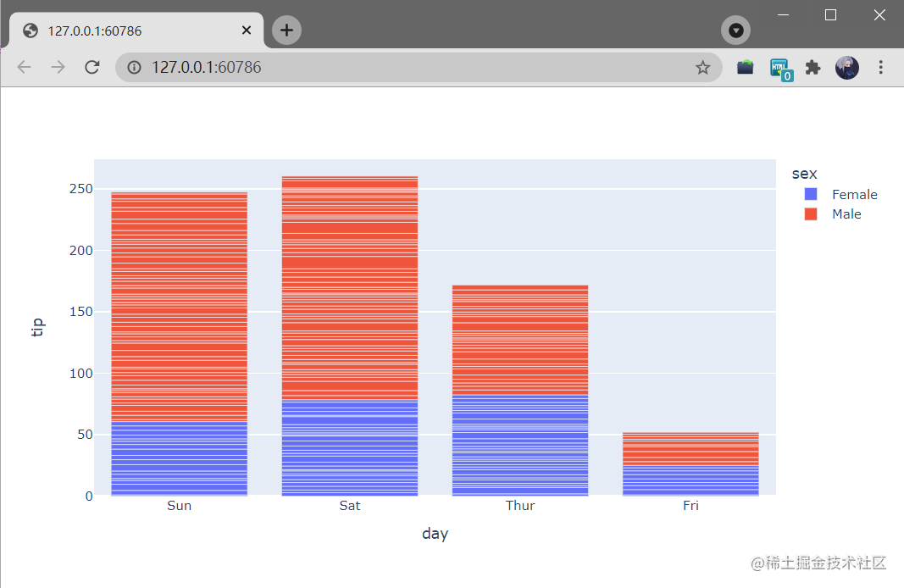Click the Female blue segment of Thur bar
This screenshot has height=588, width=904.
[520, 446]
